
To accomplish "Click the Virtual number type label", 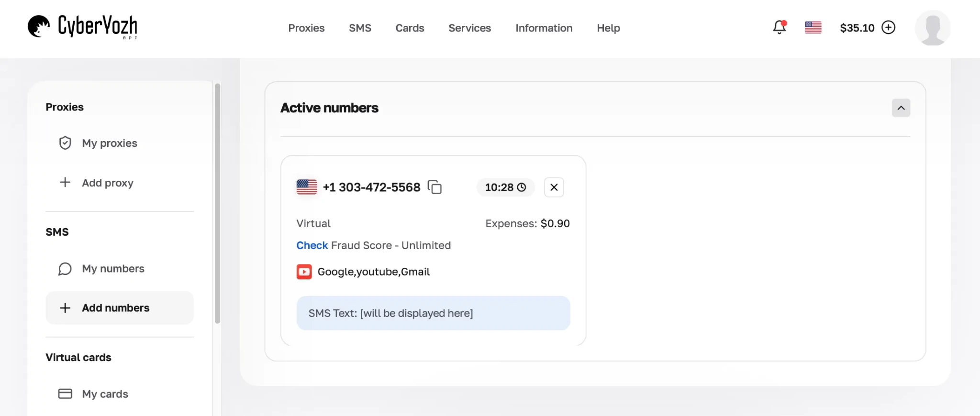I will tap(313, 224).
